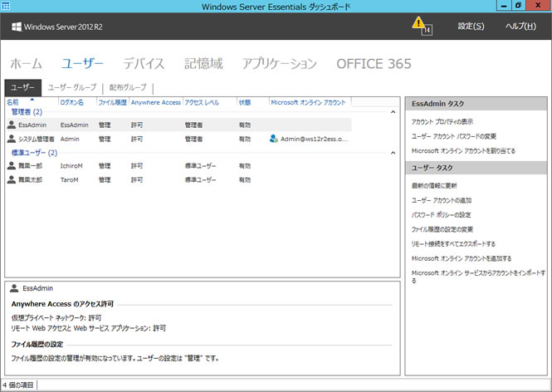This screenshot has width=552, height=392.
Task: Click the IchiroM logon name cell
Action: (x=71, y=166)
